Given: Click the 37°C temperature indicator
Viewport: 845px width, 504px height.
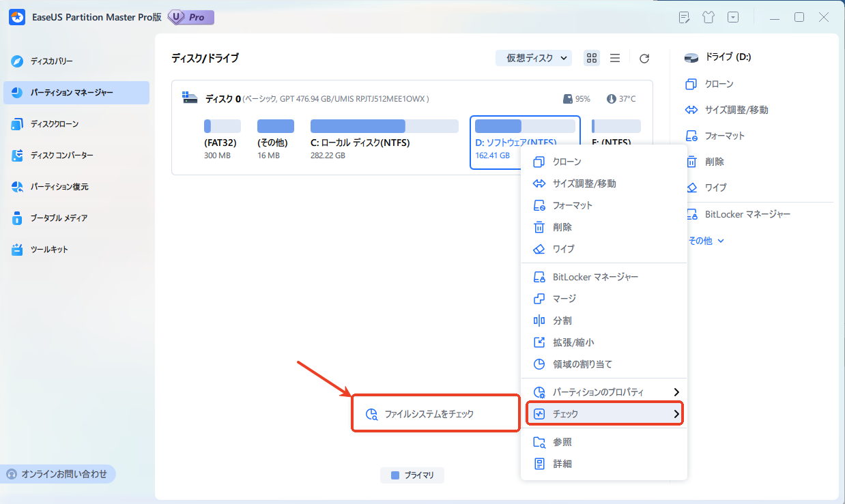Looking at the screenshot, I should (621, 99).
